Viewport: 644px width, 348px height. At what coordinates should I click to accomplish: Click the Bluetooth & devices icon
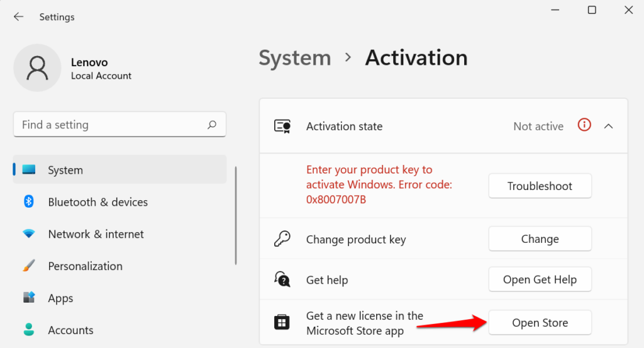coord(29,202)
